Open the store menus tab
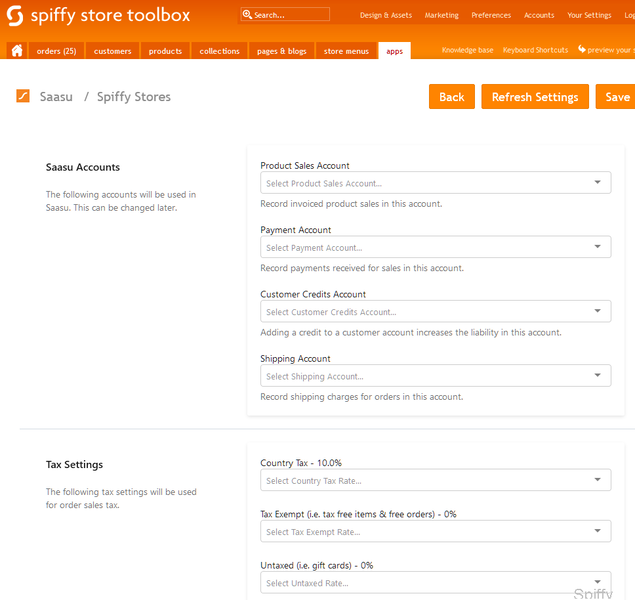This screenshot has width=635, height=600. [x=347, y=51]
